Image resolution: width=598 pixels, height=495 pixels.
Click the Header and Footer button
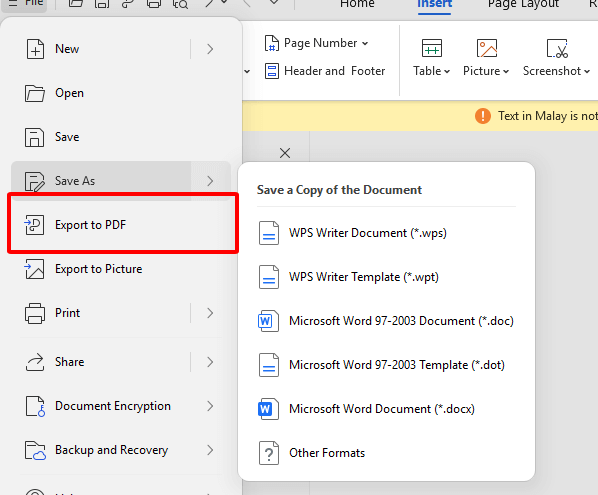click(325, 71)
